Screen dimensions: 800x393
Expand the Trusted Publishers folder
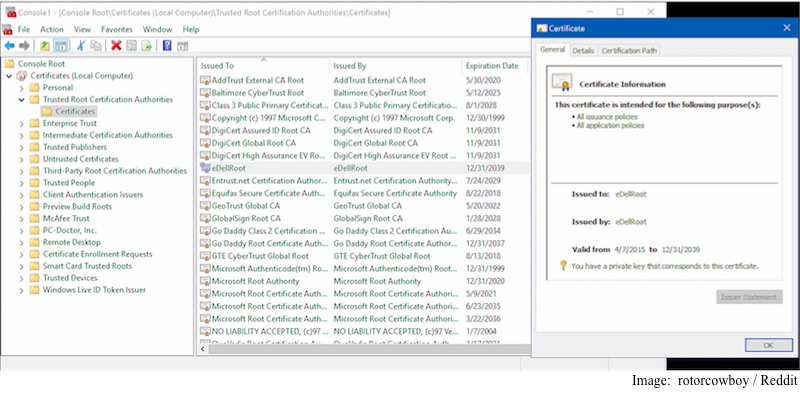click(x=21, y=147)
